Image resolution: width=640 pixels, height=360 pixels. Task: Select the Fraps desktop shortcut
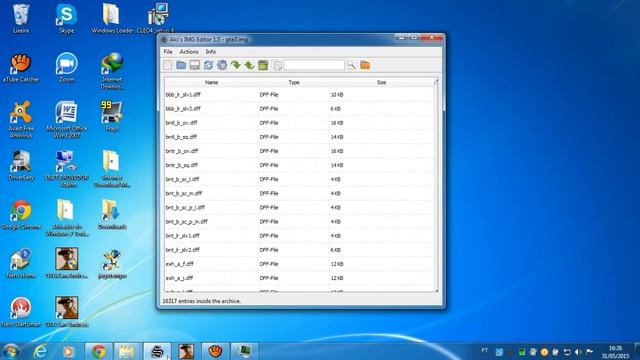(x=112, y=117)
